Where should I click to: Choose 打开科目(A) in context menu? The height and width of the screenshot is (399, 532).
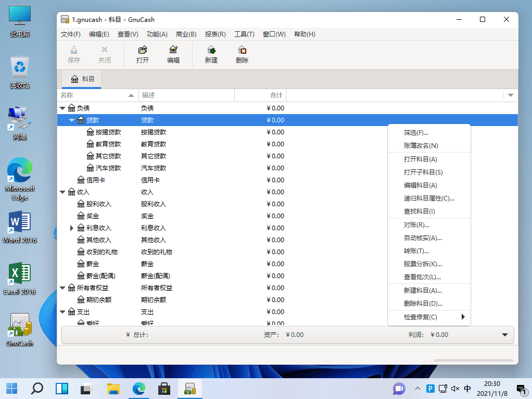[x=429, y=159]
